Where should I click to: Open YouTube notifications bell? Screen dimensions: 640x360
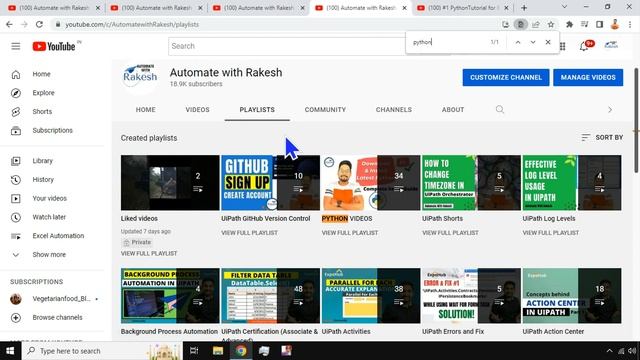[584, 46]
